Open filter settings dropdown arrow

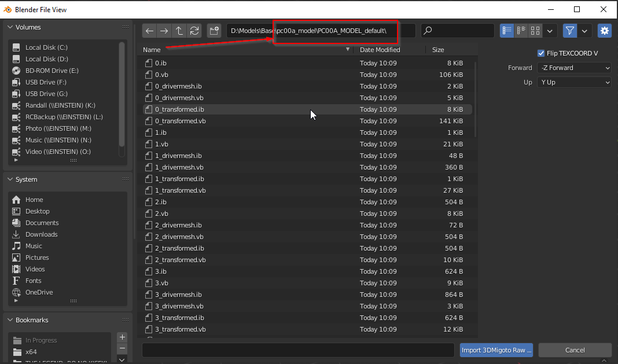pyautogui.click(x=584, y=31)
